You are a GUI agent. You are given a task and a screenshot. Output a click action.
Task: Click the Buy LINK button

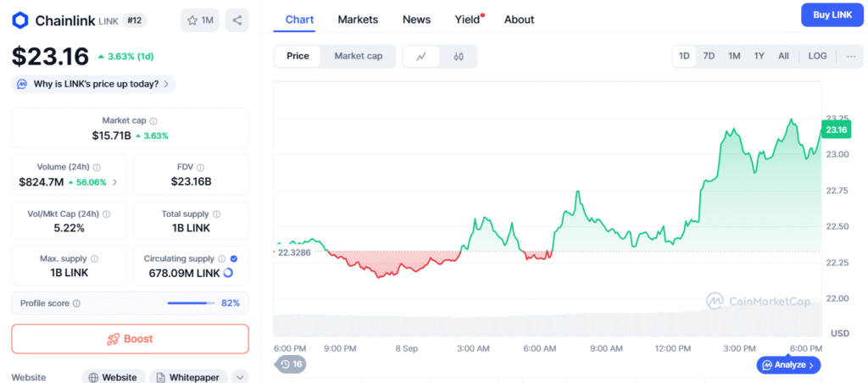(832, 15)
